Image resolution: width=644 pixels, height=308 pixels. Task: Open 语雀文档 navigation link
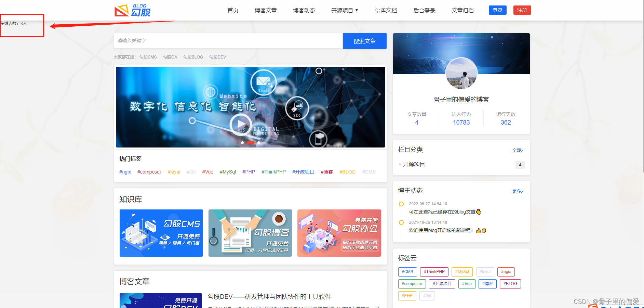click(x=386, y=10)
